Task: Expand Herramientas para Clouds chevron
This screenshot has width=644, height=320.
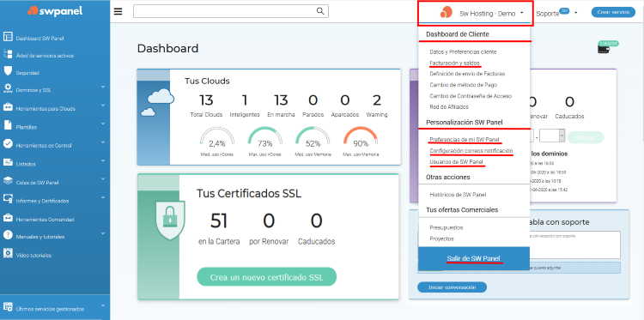Action: tap(103, 106)
